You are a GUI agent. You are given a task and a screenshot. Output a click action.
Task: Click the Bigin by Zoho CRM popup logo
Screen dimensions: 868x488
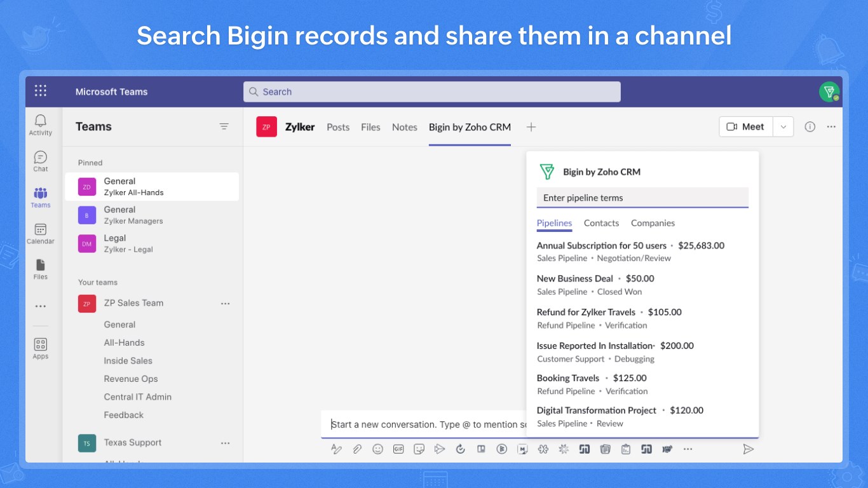(546, 172)
